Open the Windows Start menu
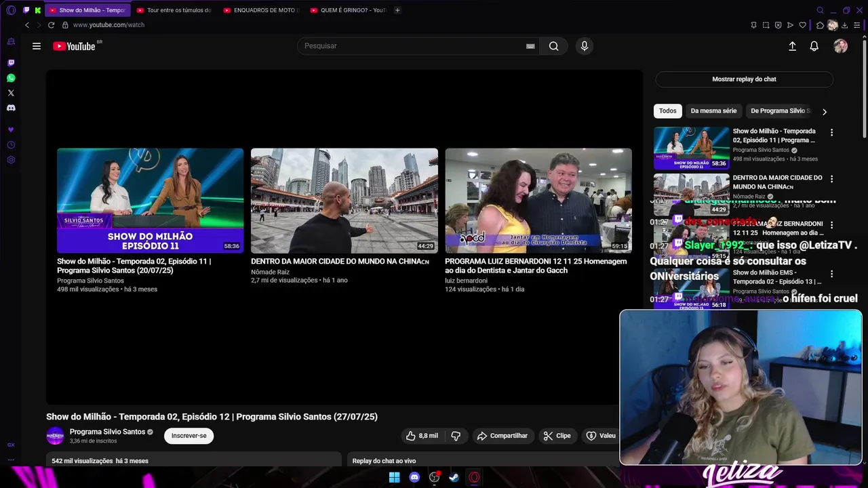The height and width of the screenshot is (488, 868). [394, 477]
